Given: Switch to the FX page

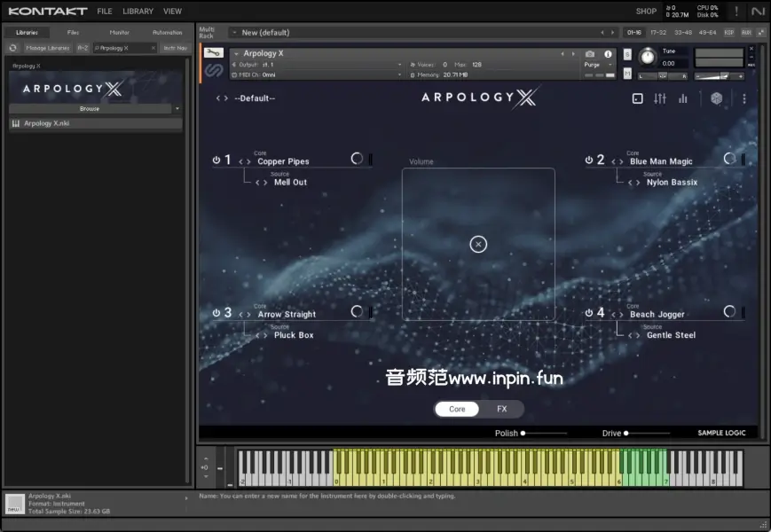Looking at the screenshot, I should 501,409.
